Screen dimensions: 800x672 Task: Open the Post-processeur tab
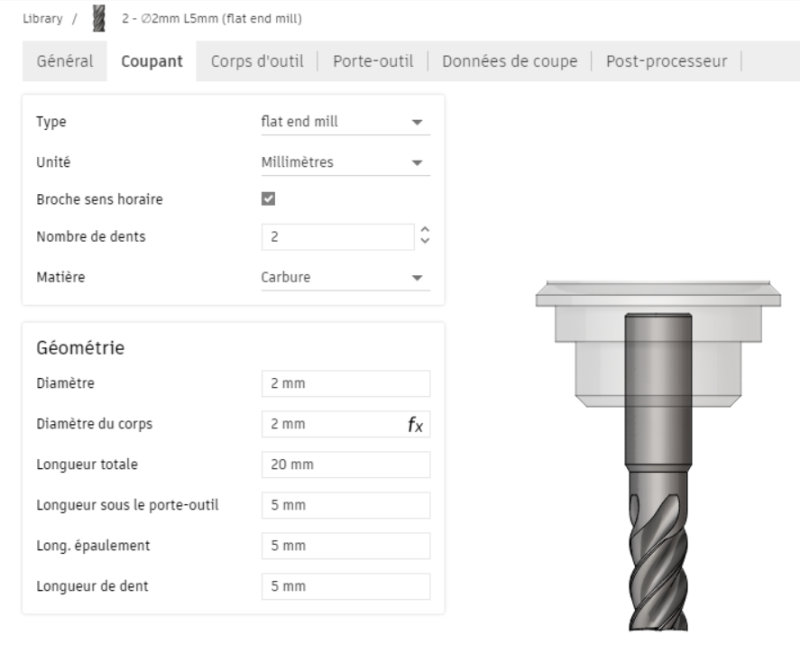(667, 61)
